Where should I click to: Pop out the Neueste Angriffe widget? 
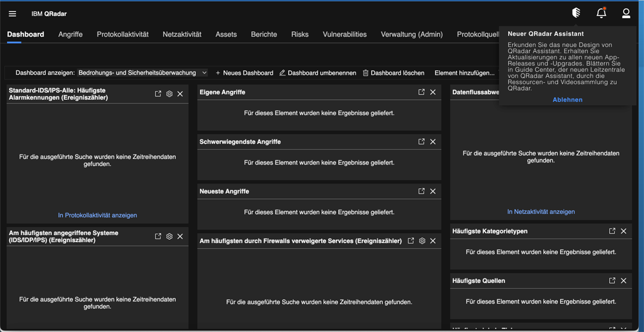point(421,191)
